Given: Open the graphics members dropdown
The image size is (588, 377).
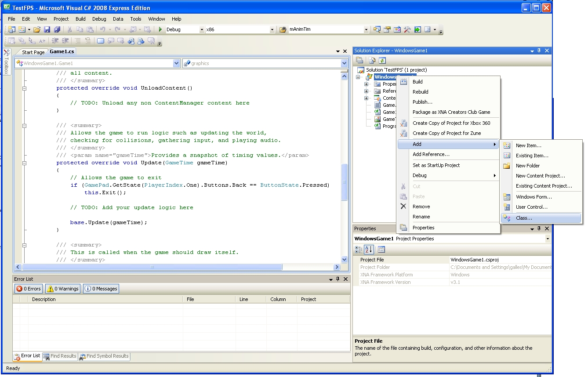Looking at the screenshot, I should 344,63.
